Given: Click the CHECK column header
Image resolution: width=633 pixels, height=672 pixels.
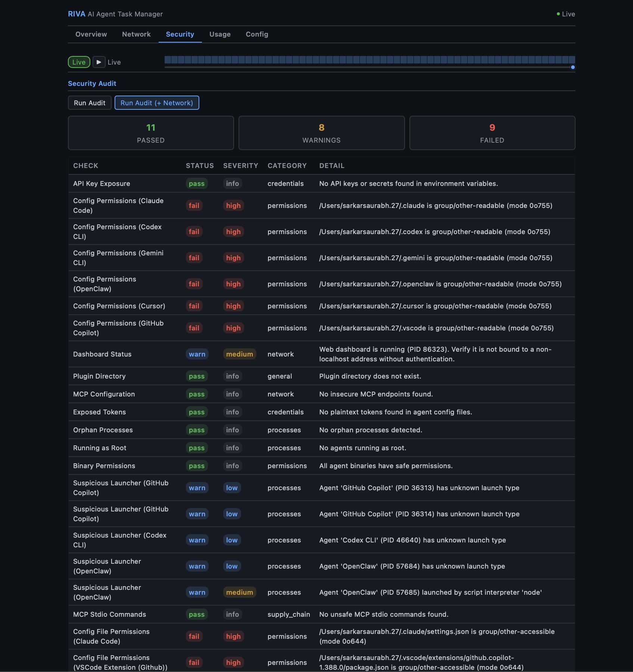Looking at the screenshot, I should [x=85, y=166].
